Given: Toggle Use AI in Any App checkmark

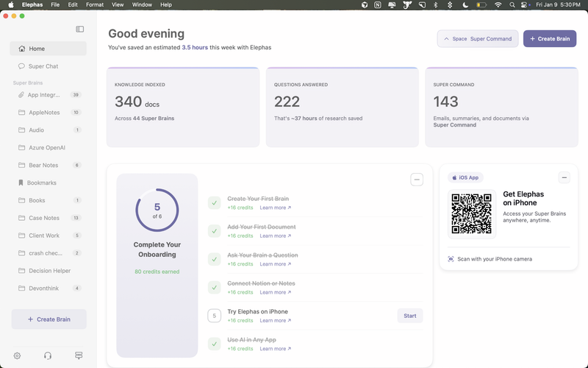Looking at the screenshot, I should (x=214, y=344).
